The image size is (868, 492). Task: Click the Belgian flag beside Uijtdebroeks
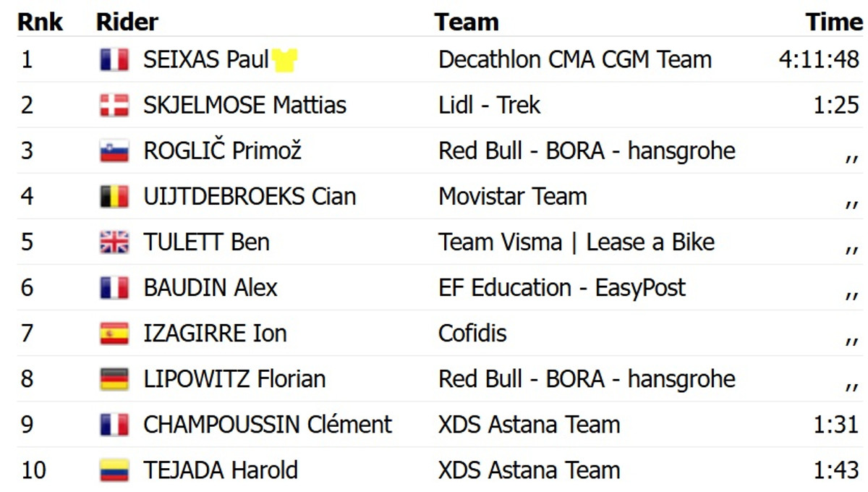click(114, 197)
